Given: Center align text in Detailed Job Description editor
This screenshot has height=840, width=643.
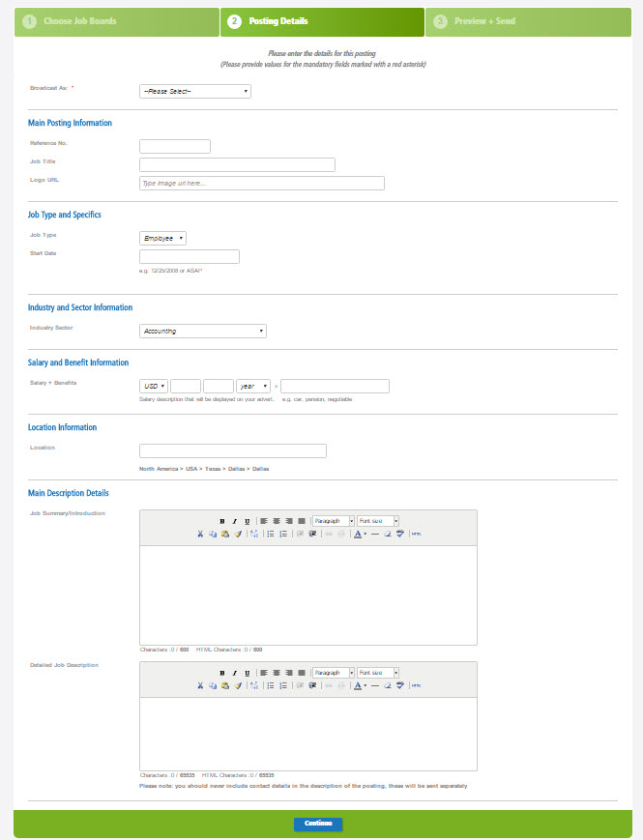Looking at the screenshot, I should pos(277,673).
